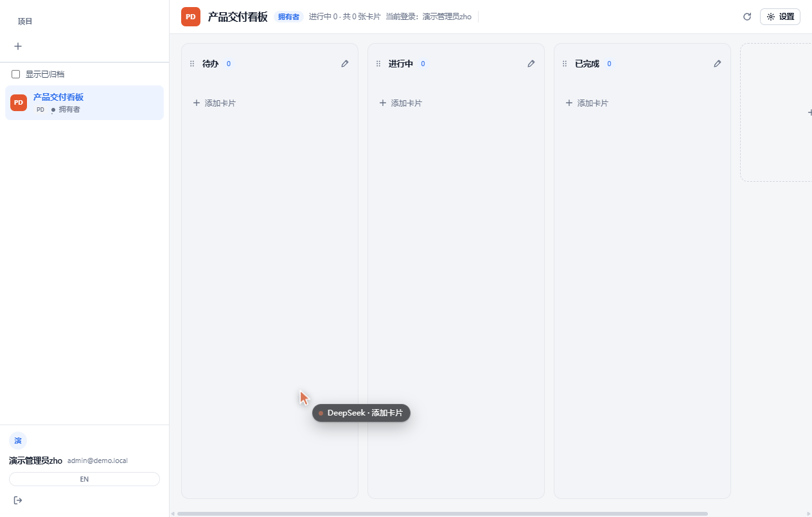Click the 进行中 0 · 共 0 张卡片 status text
Viewport: 812px width, 517px height.
(x=344, y=17)
